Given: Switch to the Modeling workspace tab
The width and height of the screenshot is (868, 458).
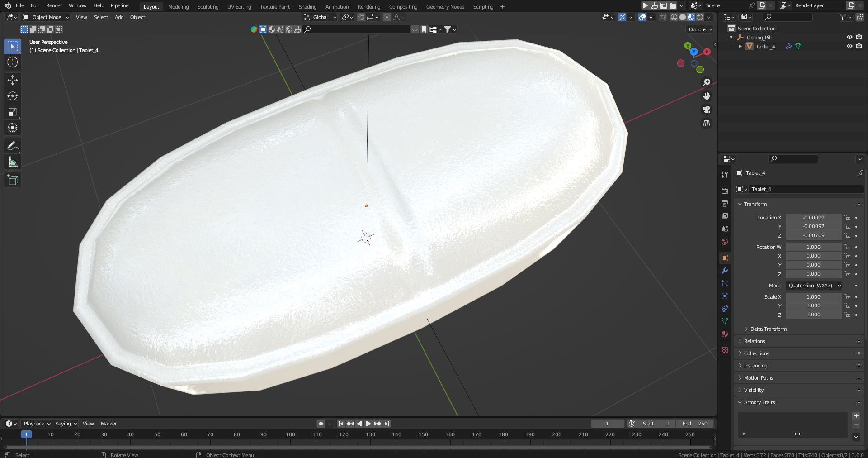Looking at the screenshot, I should [x=178, y=7].
